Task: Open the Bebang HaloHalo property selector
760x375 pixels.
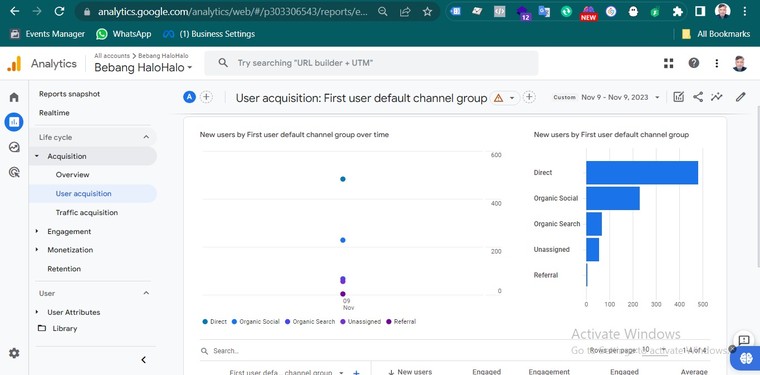Action: (143, 67)
